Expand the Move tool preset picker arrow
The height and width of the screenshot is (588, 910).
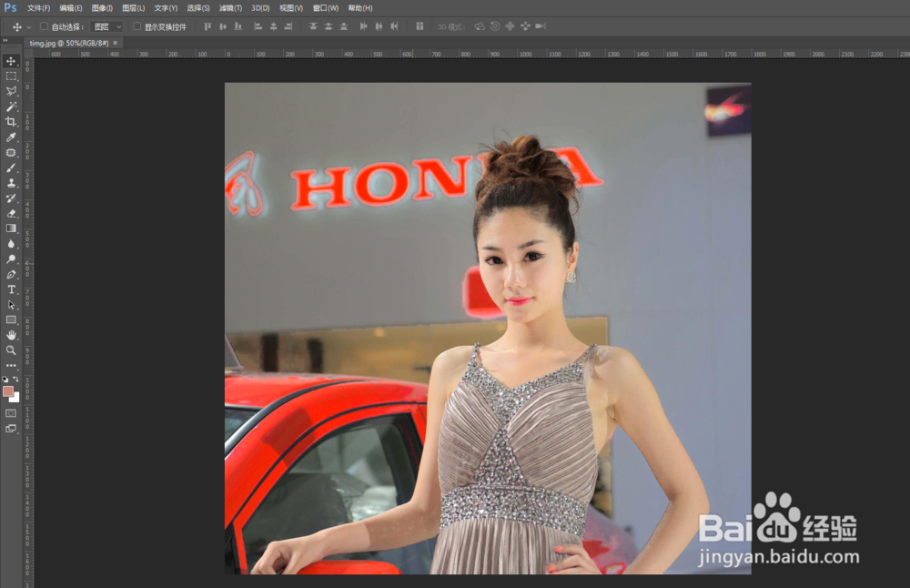pos(29,27)
